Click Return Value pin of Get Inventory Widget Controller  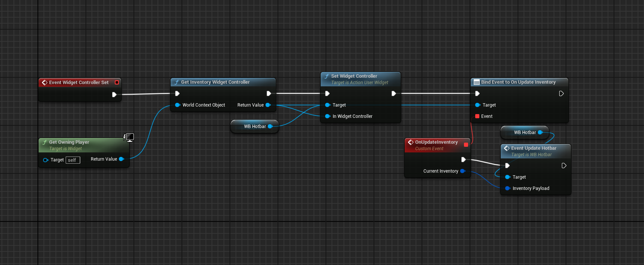(268, 105)
